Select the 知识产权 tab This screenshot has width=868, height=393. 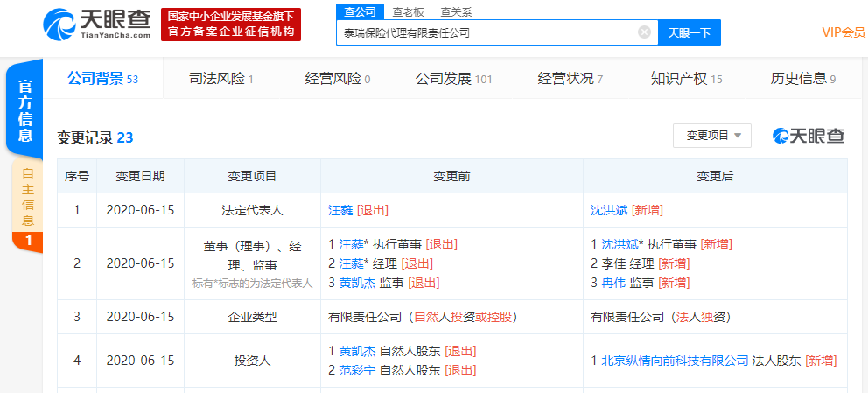tap(686, 79)
